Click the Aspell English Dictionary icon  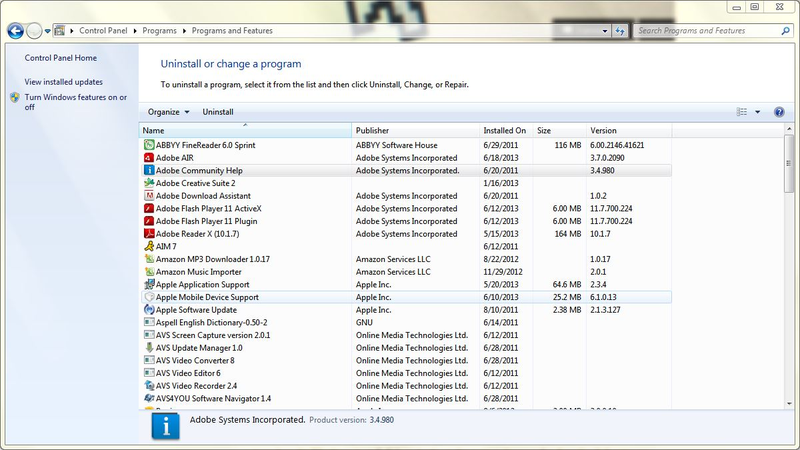pyautogui.click(x=149, y=322)
